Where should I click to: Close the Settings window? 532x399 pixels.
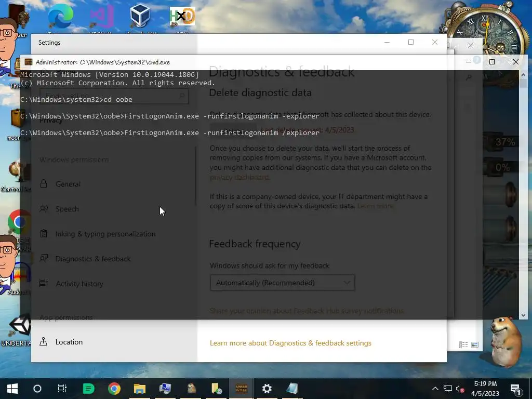coord(435,43)
